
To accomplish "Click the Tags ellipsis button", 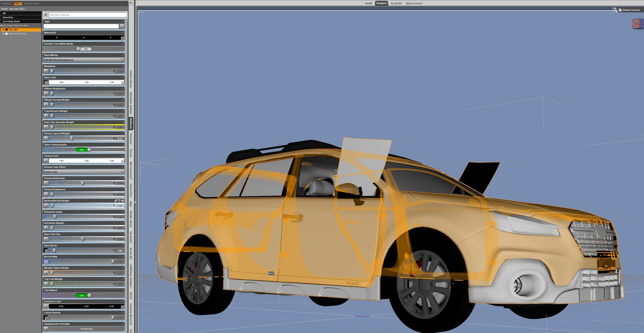I will tap(122, 26).
